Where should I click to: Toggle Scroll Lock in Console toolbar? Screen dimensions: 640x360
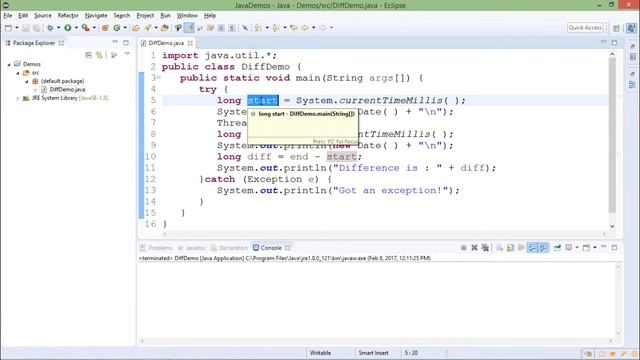[x=511, y=248]
